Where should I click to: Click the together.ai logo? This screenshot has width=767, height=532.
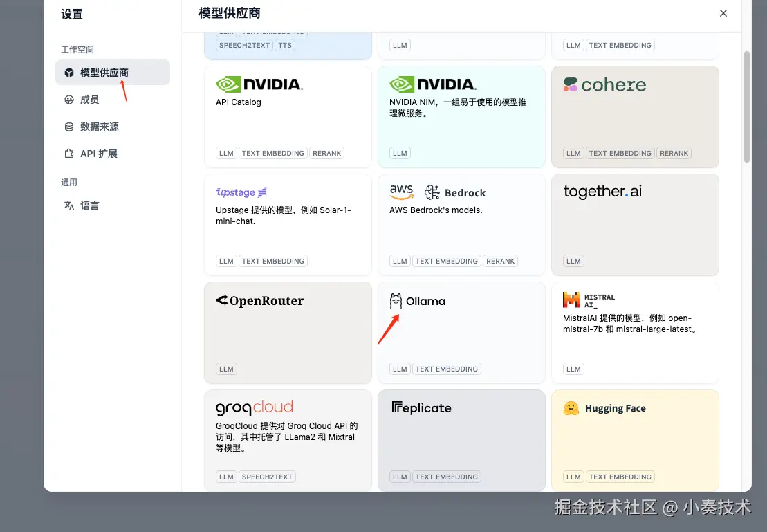coord(602,192)
